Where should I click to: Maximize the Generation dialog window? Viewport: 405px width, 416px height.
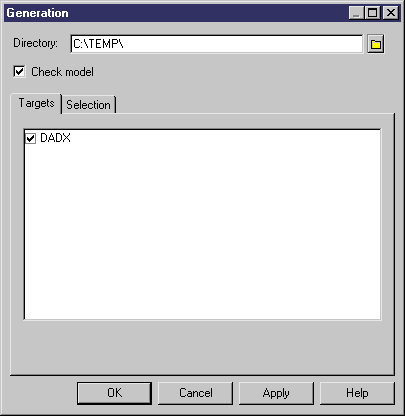coord(372,13)
